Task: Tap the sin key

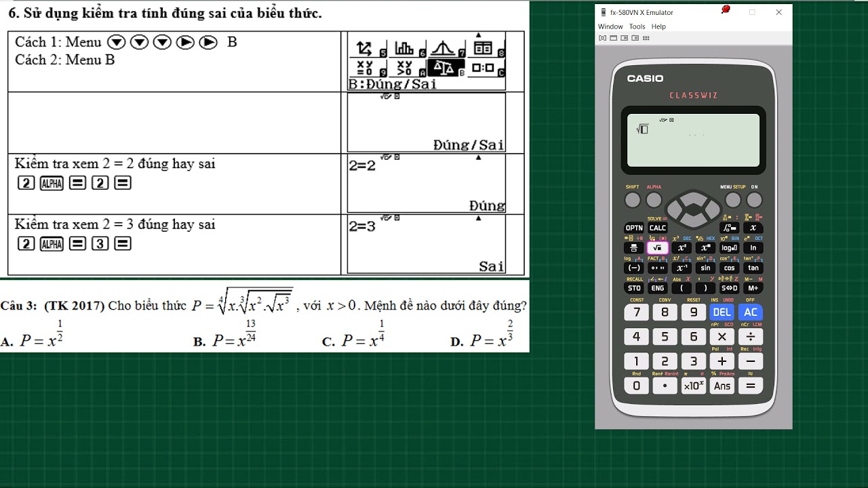Action: [705, 268]
